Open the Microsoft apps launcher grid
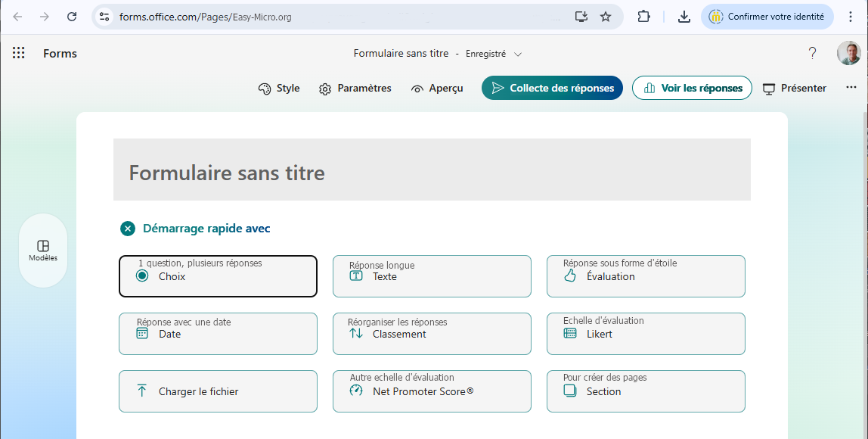This screenshot has height=439, width=868. click(x=19, y=53)
